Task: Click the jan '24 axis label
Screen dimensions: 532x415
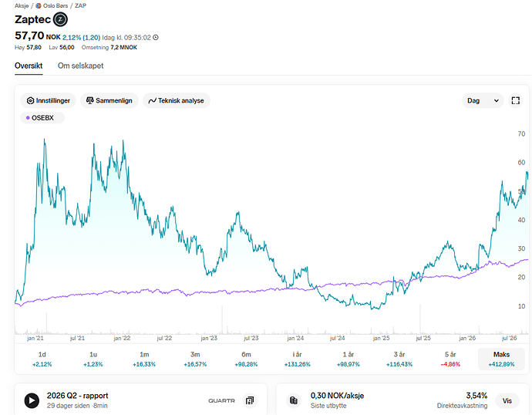Action: pos(295,339)
